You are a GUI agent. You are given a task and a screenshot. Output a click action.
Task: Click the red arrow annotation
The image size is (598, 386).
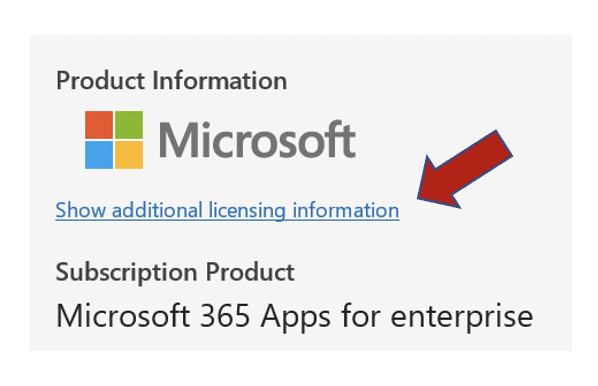click(465, 169)
